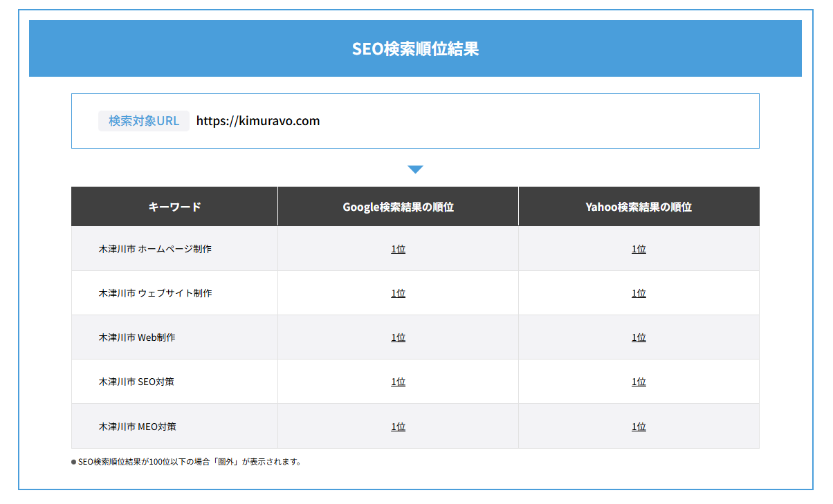Open the Google ranking link for 木津川市 MEO対策
This screenshot has height=504, width=833.
[x=398, y=426]
